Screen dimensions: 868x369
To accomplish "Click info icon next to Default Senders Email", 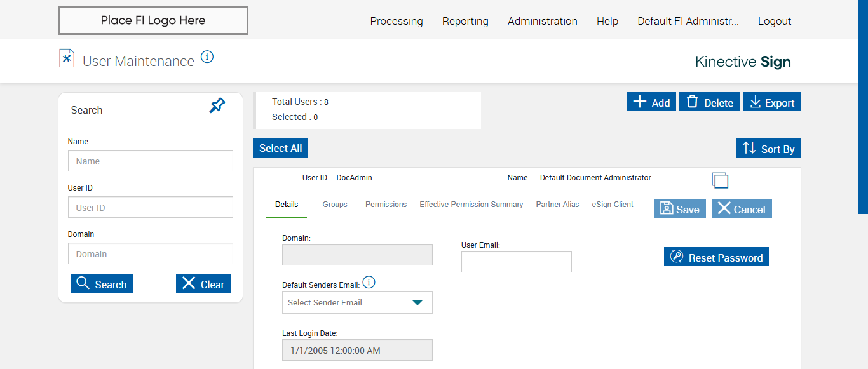I will pos(369,283).
